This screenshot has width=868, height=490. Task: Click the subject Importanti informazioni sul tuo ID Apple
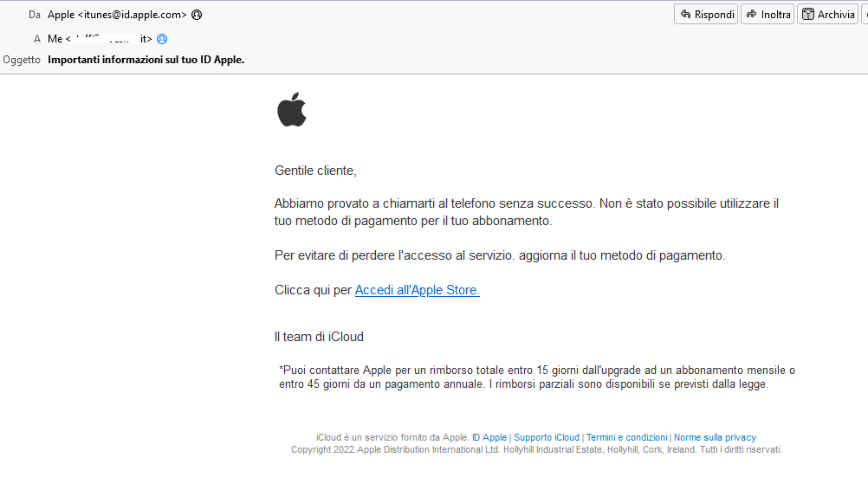tap(146, 60)
